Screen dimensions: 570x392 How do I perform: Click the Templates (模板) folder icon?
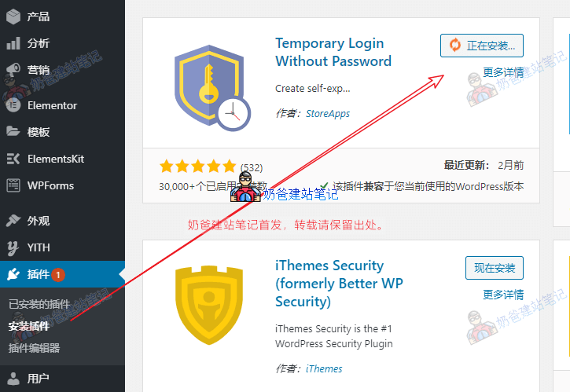click(x=13, y=131)
